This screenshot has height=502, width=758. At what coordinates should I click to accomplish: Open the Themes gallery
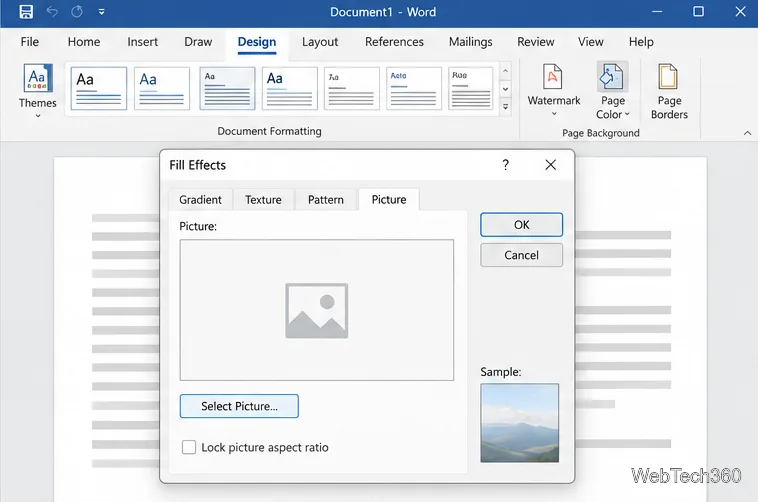click(x=38, y=91)
